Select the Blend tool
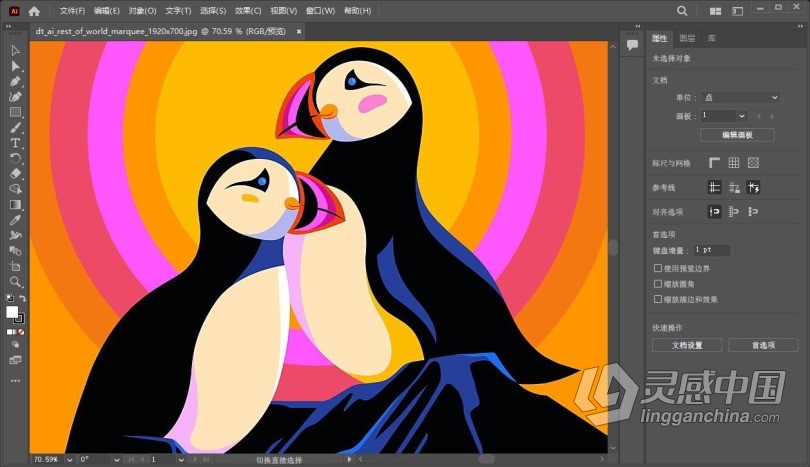 click(x=15, y=251)
